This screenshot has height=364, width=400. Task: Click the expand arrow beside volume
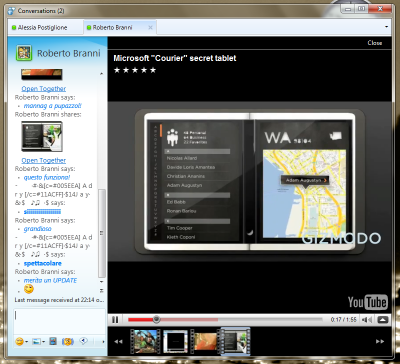(383, 320)
